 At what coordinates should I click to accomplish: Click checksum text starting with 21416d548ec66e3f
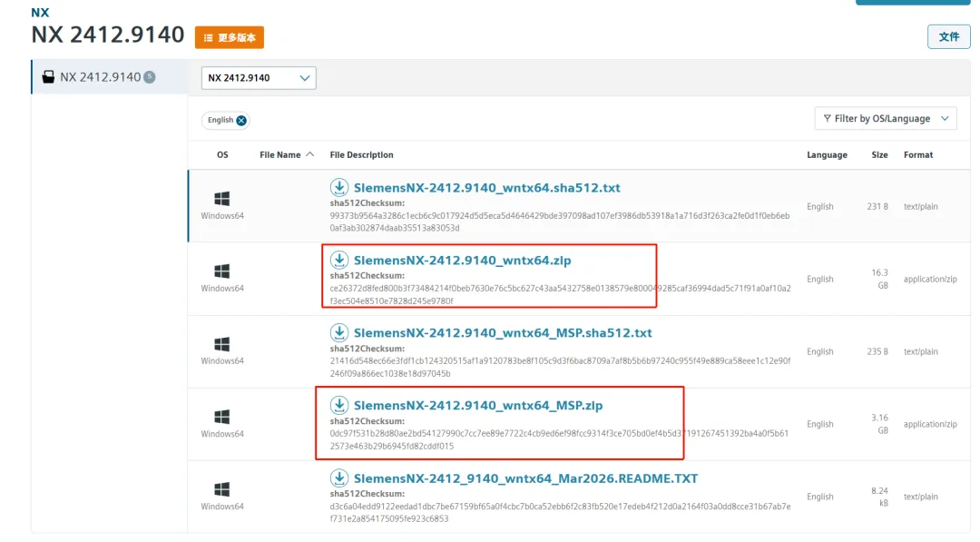pyautogui.click(x=560, y=367)
